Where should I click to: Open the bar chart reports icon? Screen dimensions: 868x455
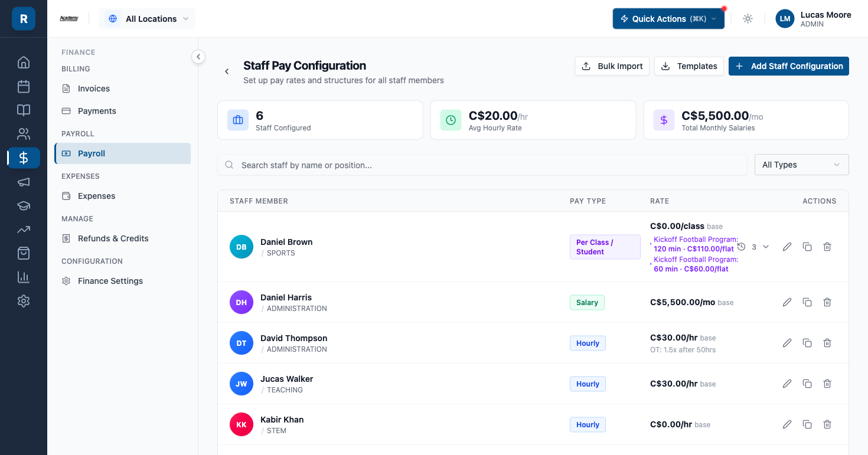tap(24, 277)
